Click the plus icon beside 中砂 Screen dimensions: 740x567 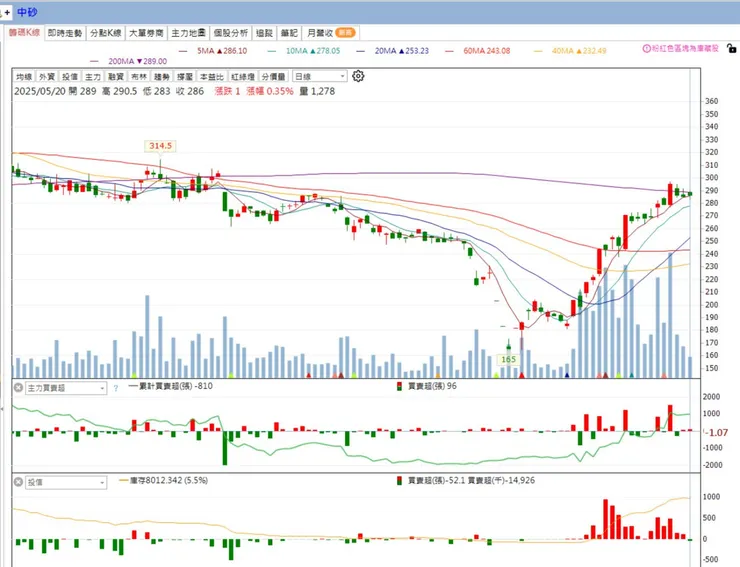[x=7, y=13]
